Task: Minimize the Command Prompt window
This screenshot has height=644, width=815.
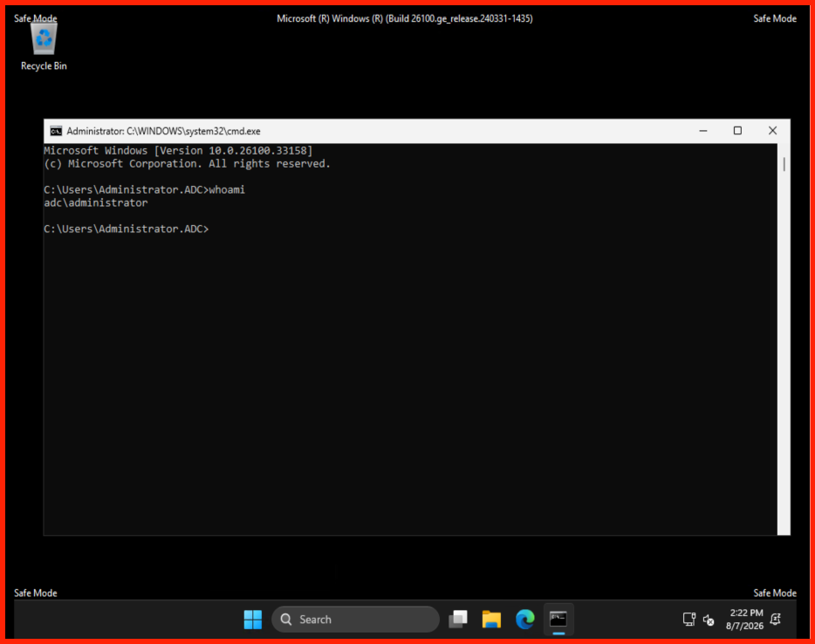Action: tap(702, 131)
